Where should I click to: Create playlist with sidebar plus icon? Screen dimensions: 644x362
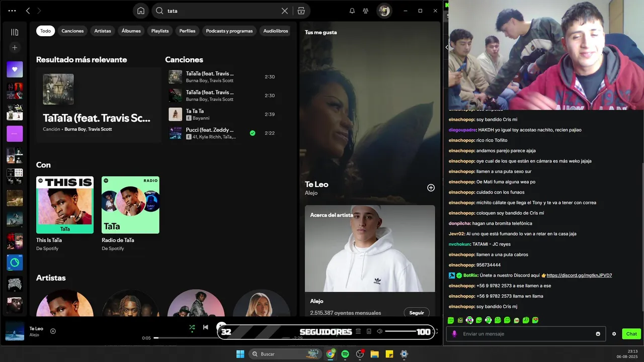click(15, 48)
